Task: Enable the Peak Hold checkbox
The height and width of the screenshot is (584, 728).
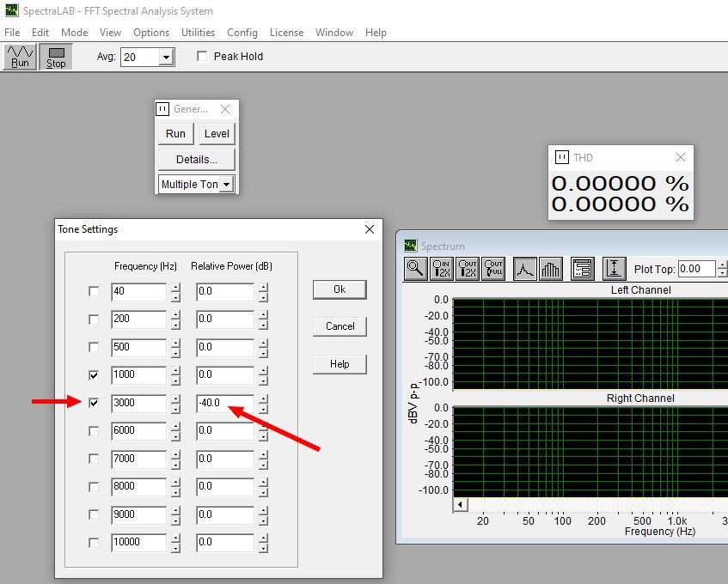Action: pyautogui.click(x=202, y=56)
